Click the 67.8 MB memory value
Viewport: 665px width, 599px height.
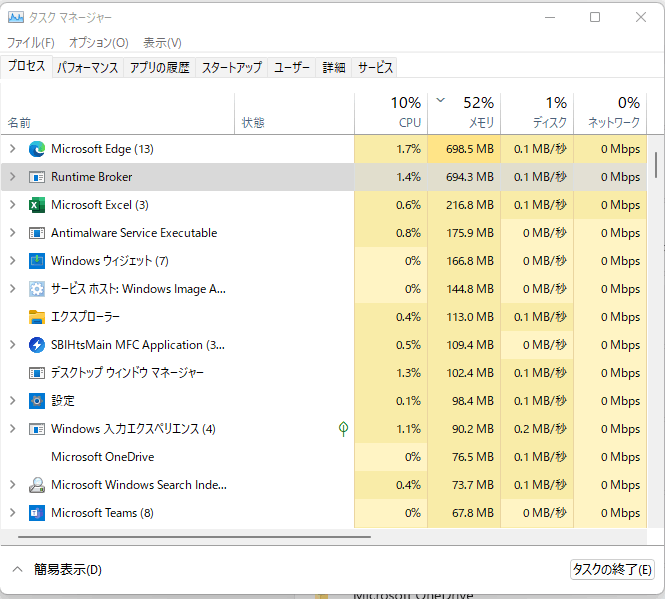(472, 513)
